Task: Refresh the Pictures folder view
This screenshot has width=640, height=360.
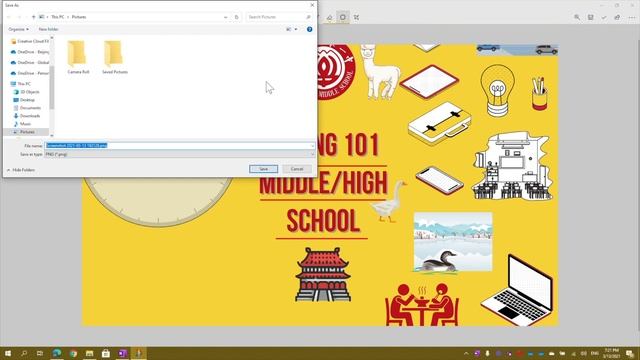Action: point(236,17)
